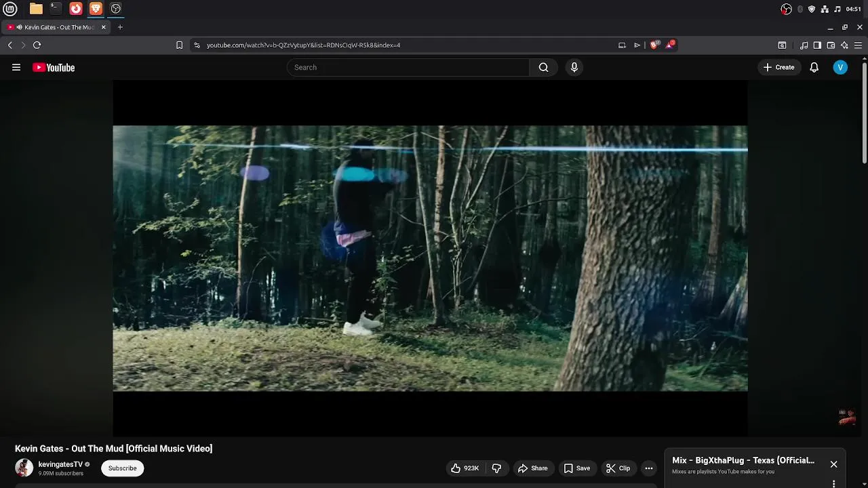The width and height of the screenshot is (868, 488).
Task: Open the Mix - BigXthaPlug playlist title
Action: (743, 460)
